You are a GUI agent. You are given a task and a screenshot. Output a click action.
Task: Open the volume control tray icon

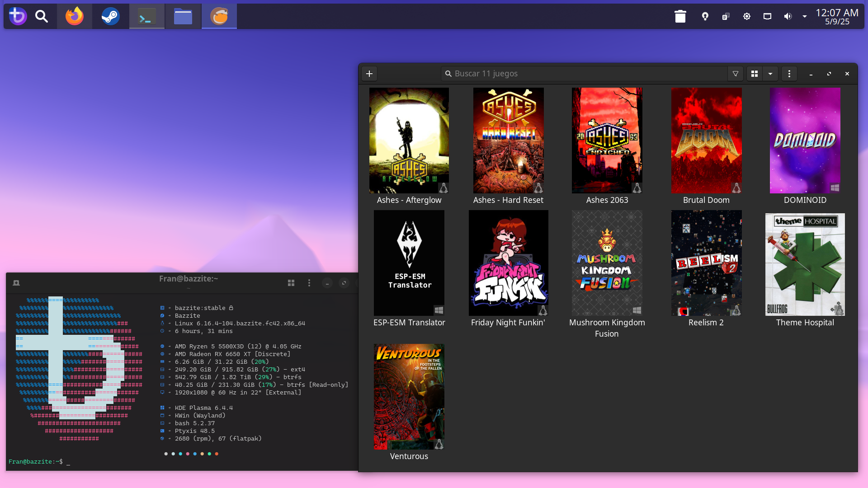pos(788,17)
